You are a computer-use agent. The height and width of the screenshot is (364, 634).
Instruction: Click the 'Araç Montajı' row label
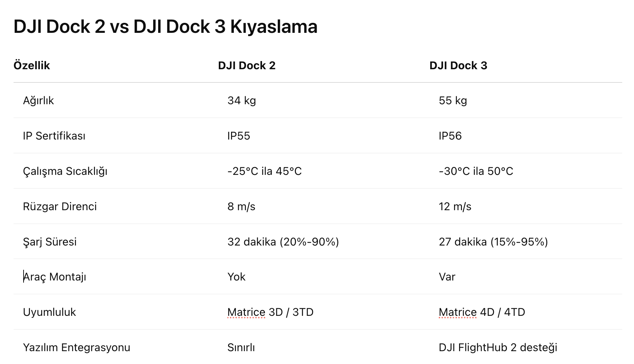coord(55,277)
